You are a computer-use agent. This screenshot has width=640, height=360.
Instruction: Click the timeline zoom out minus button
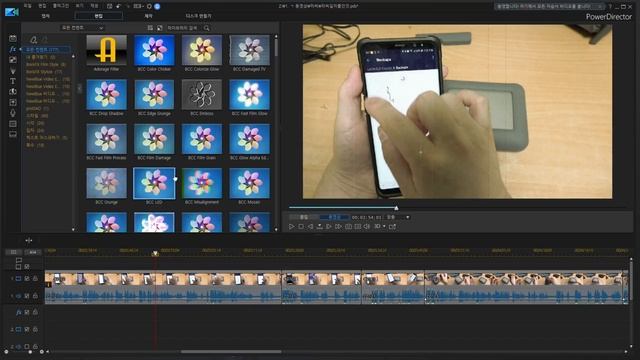tap(6, 352)
